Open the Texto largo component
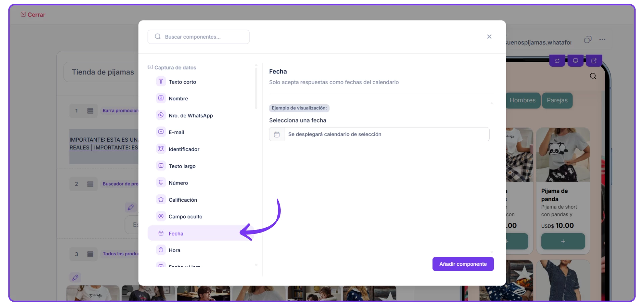The image size is (644, 306). [x=182, y=166]
